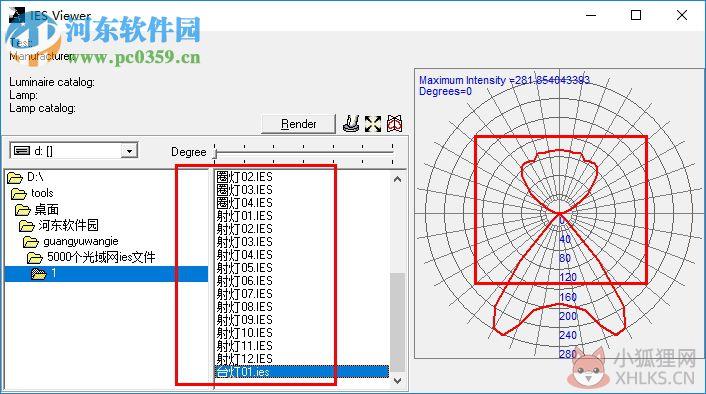Minimize the IES Viewer window
Image resolution: width=706 pixels, height=394 pixels.
(x=591, y=15)
